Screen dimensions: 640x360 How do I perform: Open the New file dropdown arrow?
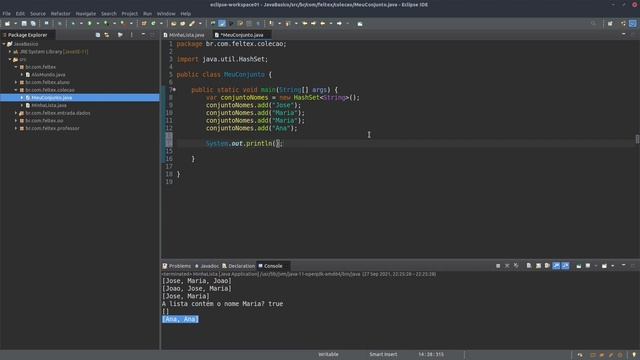click(16, 24)
